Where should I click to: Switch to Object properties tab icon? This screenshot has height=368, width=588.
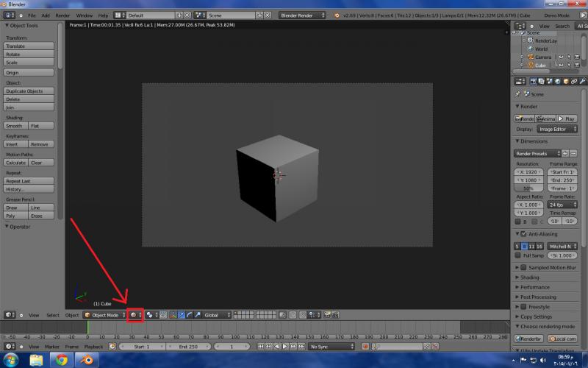click(566, 81)
